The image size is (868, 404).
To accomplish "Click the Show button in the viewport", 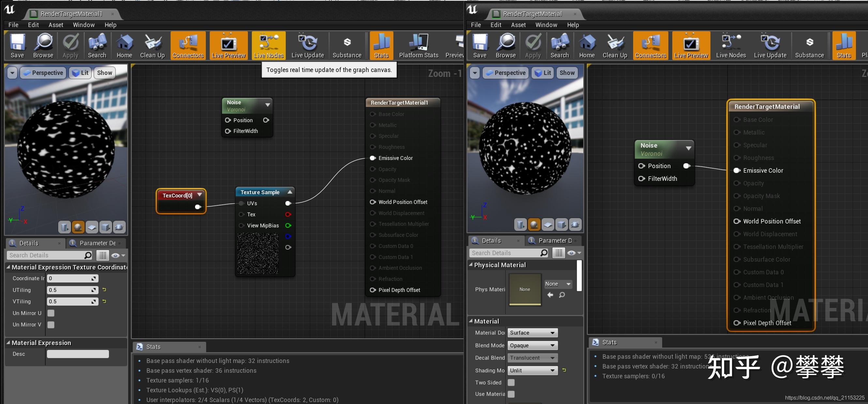I will pos(104,72).
